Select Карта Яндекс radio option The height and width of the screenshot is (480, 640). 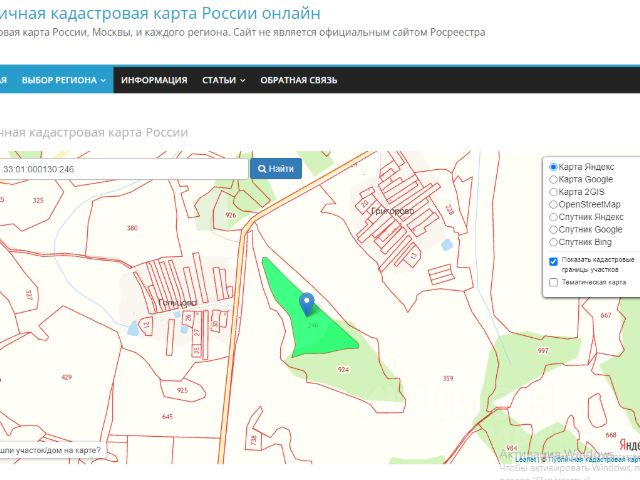click(x=553, y=167)
